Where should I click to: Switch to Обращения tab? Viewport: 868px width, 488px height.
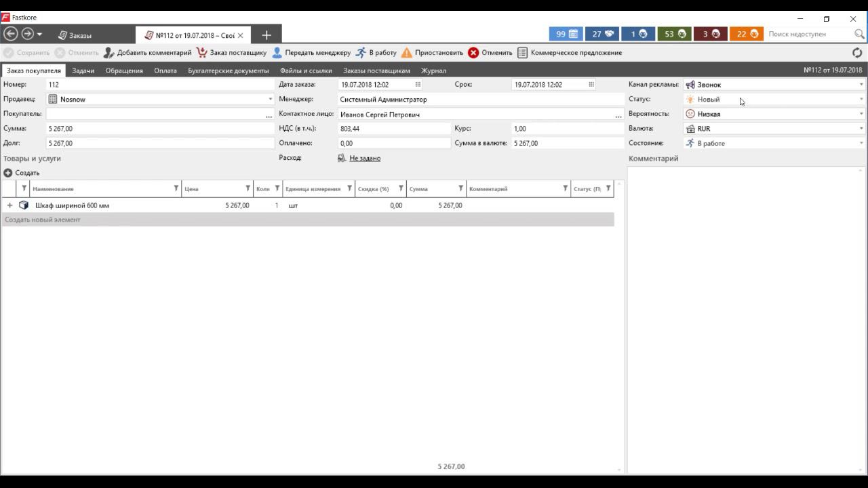(124, 70)
